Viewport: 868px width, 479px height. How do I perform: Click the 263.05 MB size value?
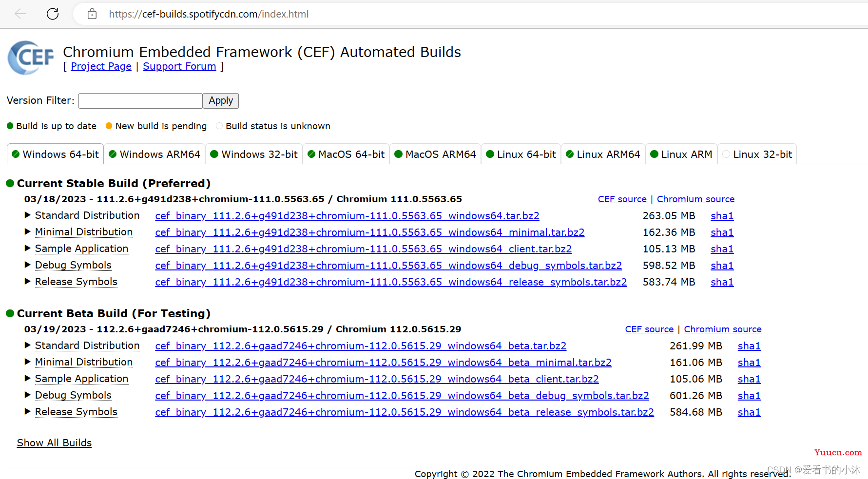(669, 216)
